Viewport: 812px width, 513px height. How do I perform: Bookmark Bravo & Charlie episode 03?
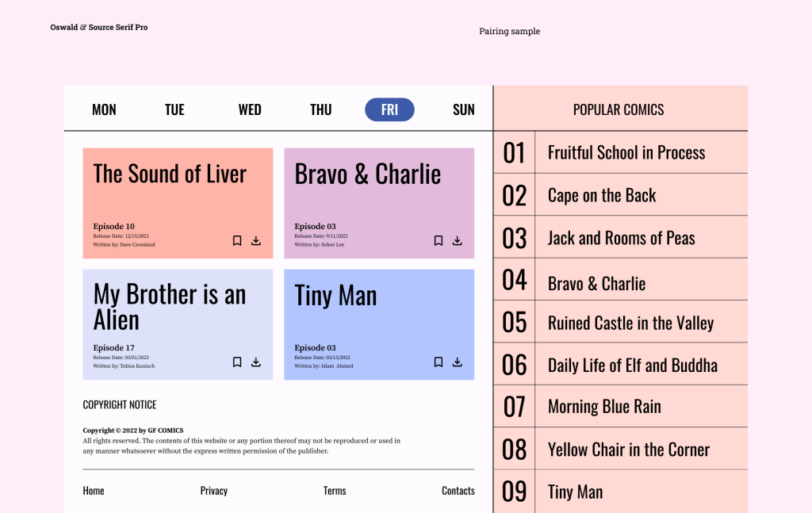click(439, 241)
